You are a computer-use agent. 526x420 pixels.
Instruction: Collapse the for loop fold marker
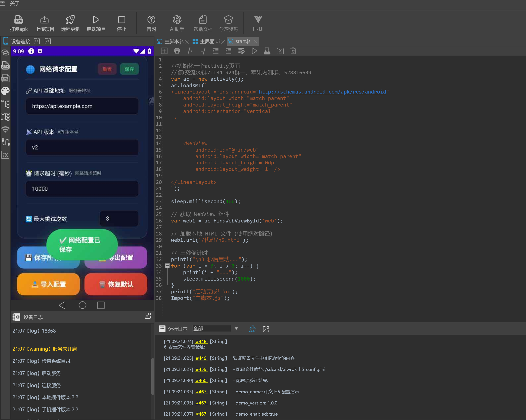click(167, 266)
